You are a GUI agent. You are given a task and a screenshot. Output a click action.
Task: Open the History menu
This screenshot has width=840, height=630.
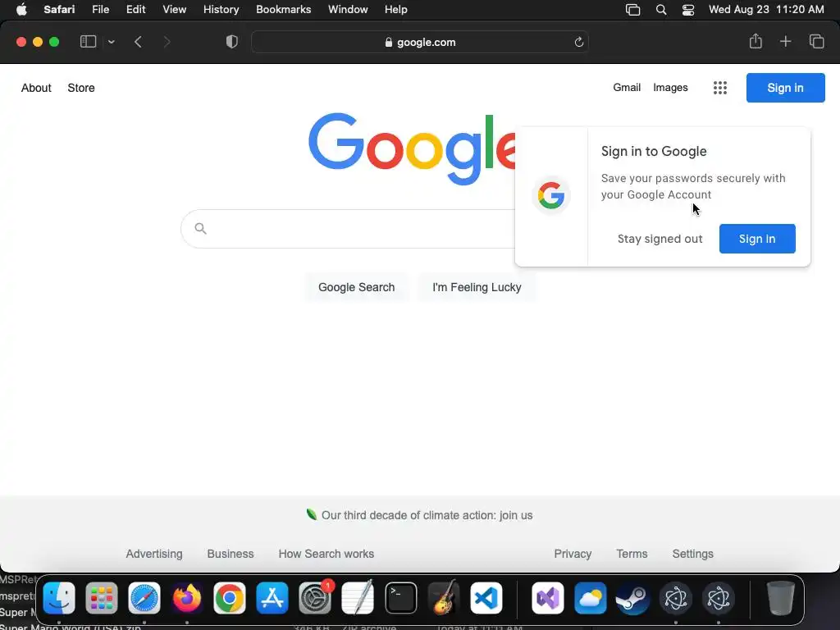point(221,9)
